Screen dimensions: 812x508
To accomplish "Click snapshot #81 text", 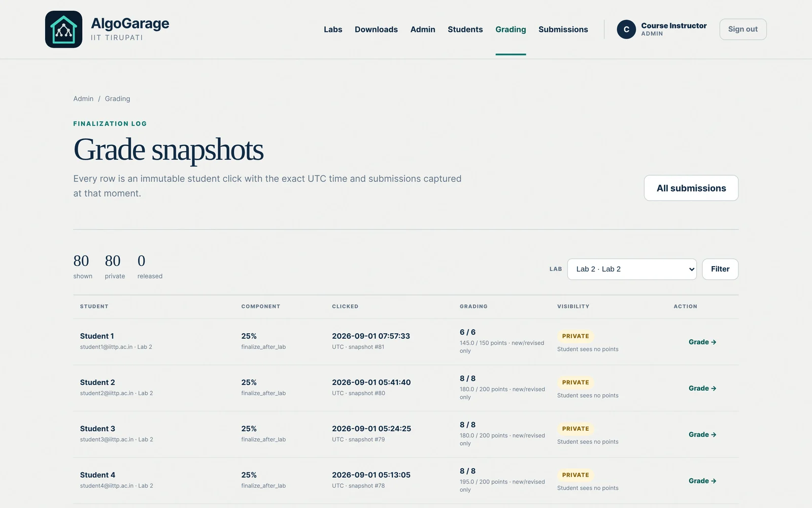I will 366,347.
